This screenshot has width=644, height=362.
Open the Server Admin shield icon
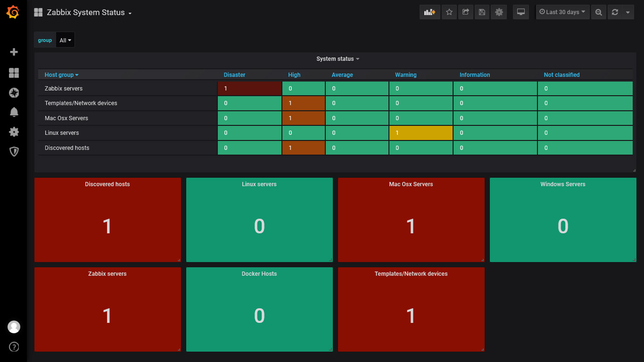point(14,151)
